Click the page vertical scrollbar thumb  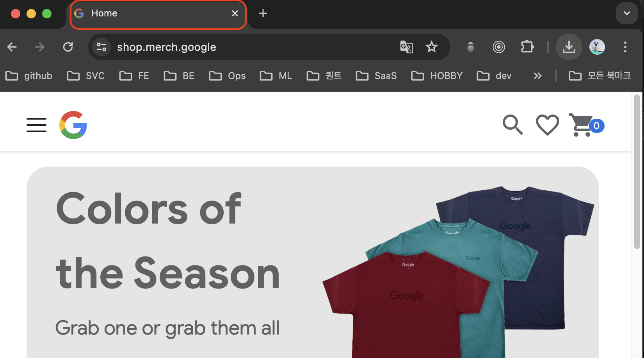pos(637,171)
